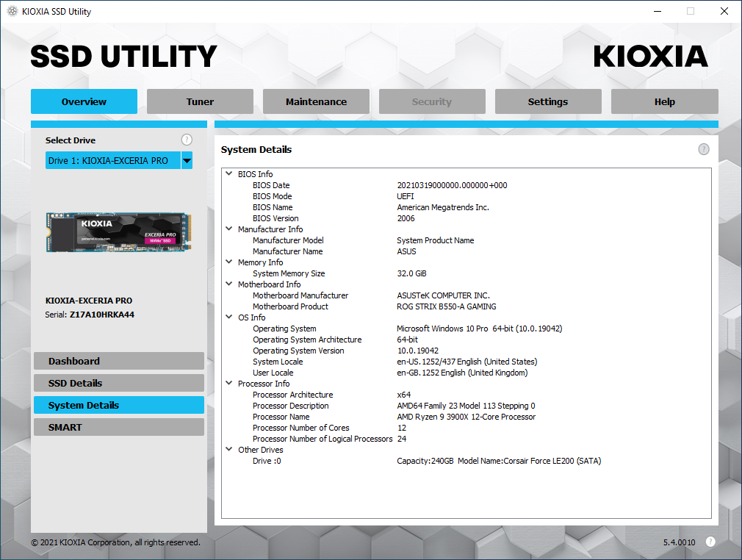Select the System Memory Size row

point(466,273)
